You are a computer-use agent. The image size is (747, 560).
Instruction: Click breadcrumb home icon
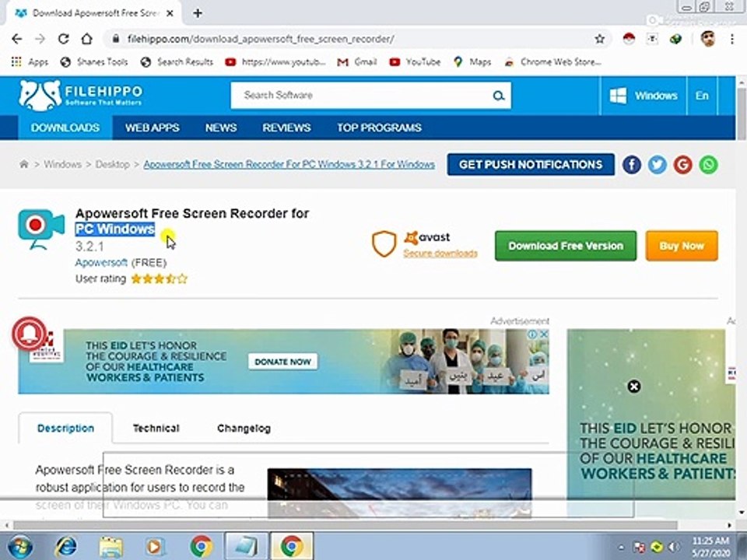coord(24,164)
